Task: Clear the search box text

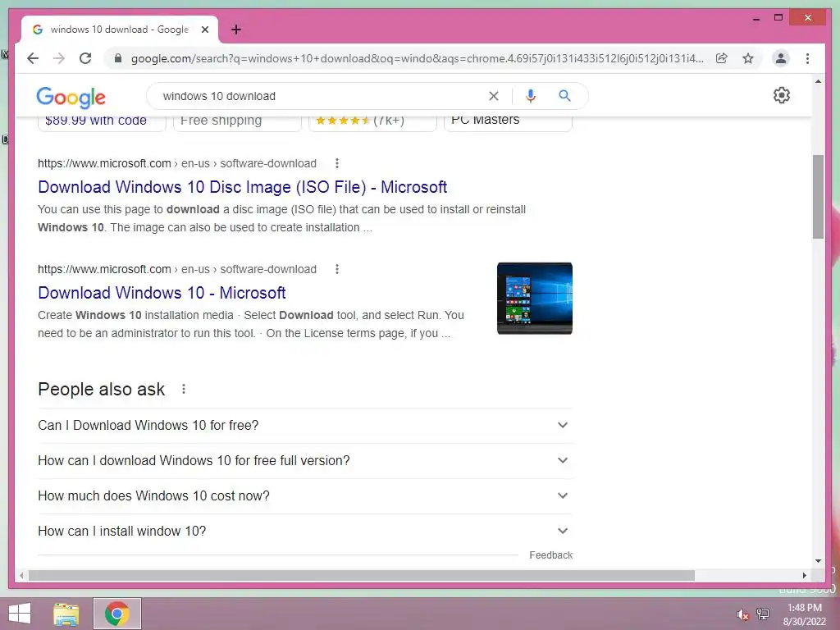Action: tap(493, 96)
